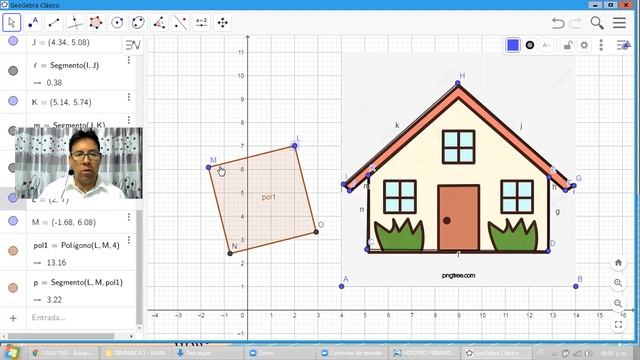This screenshot has height=360, width=640.
Task: Select the Ellipse tool
Action: (138, 22)
